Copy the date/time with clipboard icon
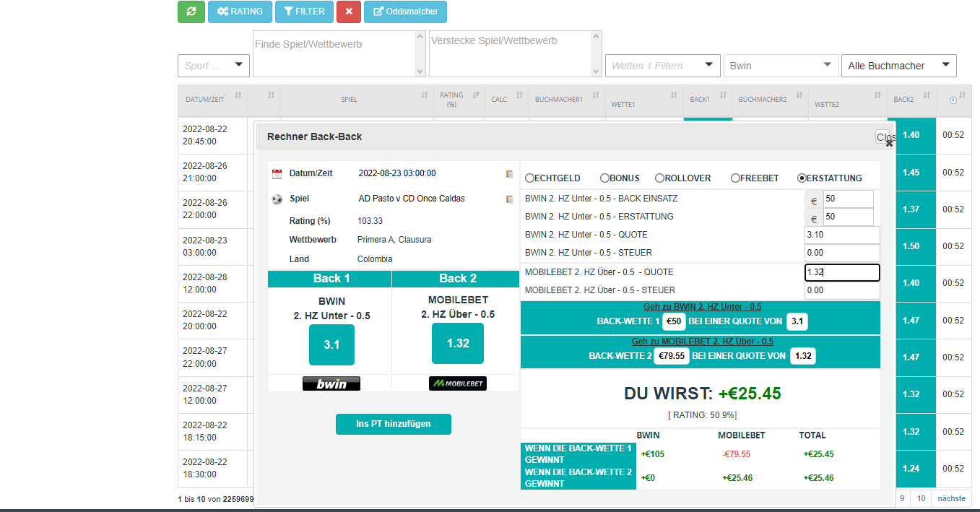 point(510,174)
